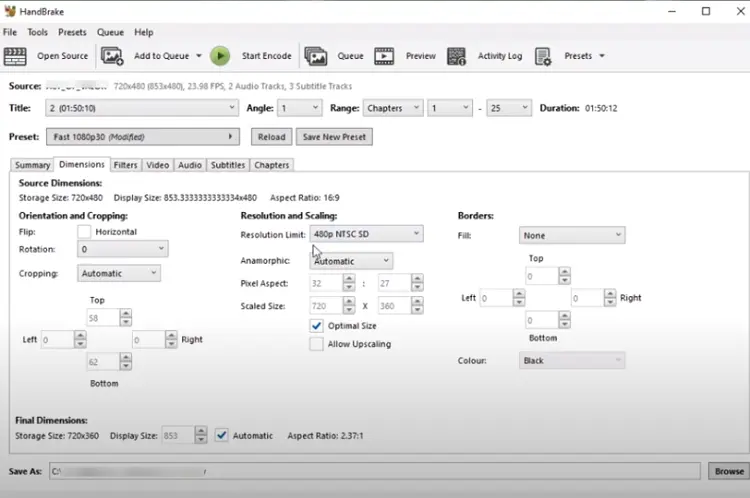Click the Reload preset button
The width and height of the screenshot is (750, 498).
coord(271,137)
